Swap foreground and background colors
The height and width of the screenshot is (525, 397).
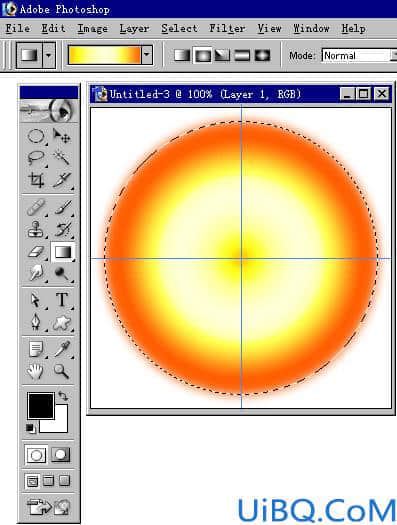click(63, 395)
